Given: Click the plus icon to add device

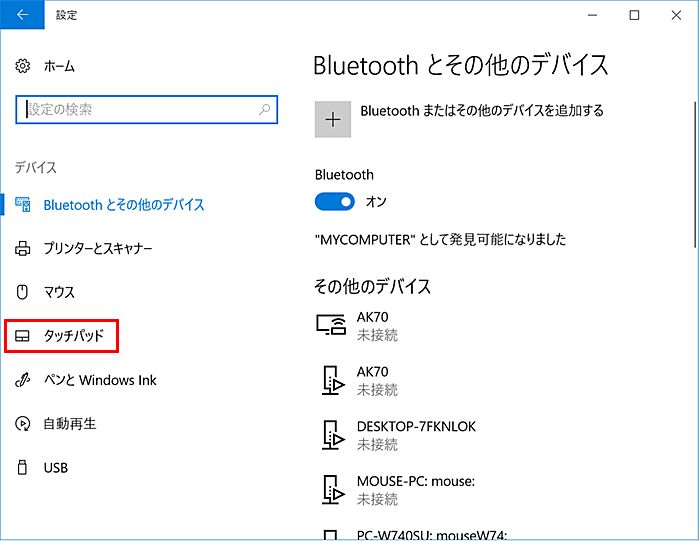Looking at the screenshot, I should click(x=333, y=118).
